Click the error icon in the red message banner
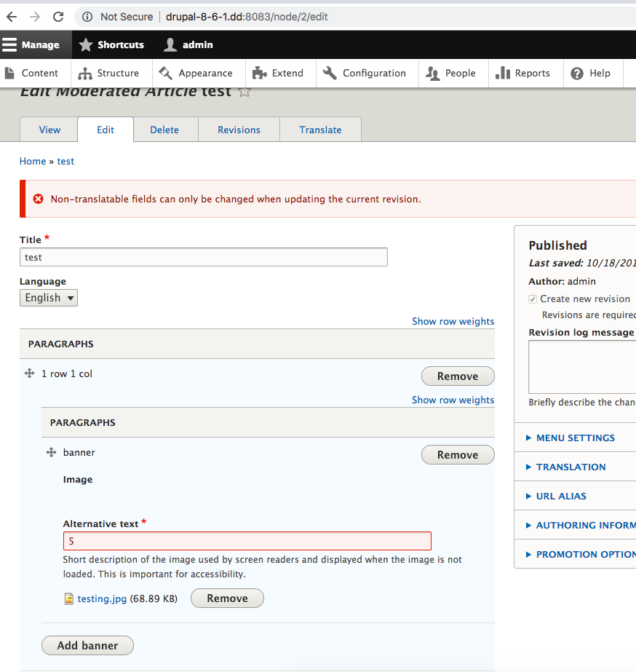The height and width of the screenshot is (672, 636). point(38,197)
